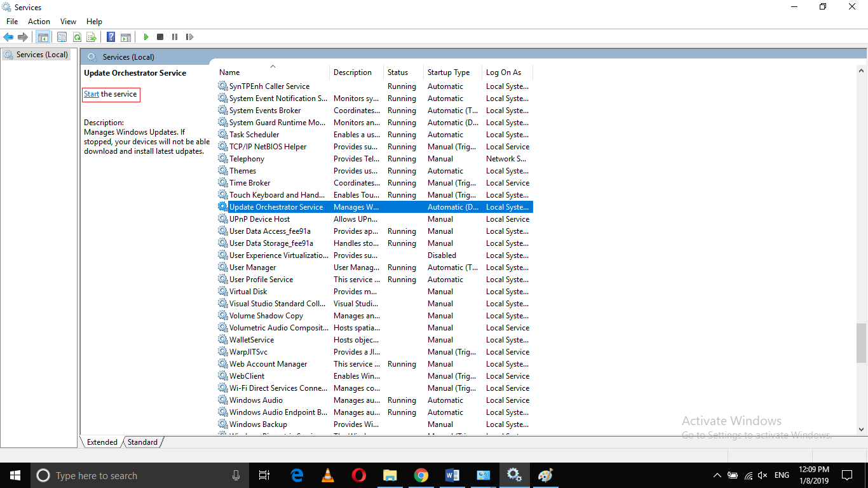The height and width of the screenshot is (488, 868).
Task: Open Chrome from the taskbar
Action: (421, 475)
